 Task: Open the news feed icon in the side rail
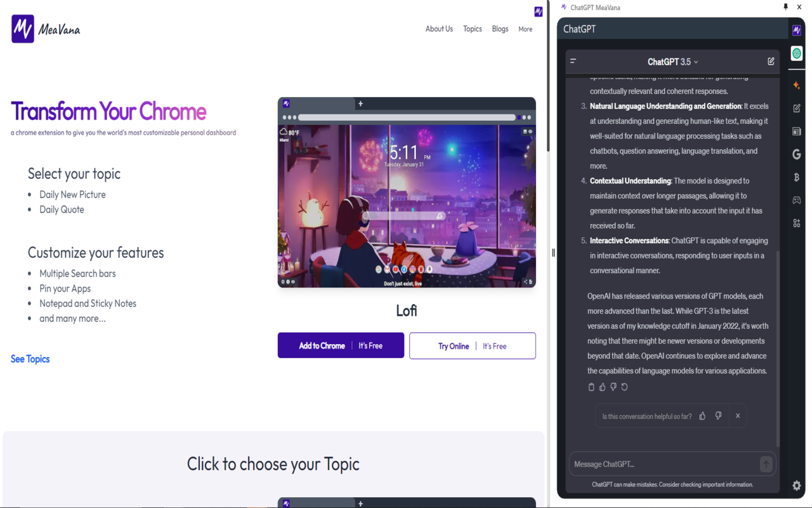(797, 131)
